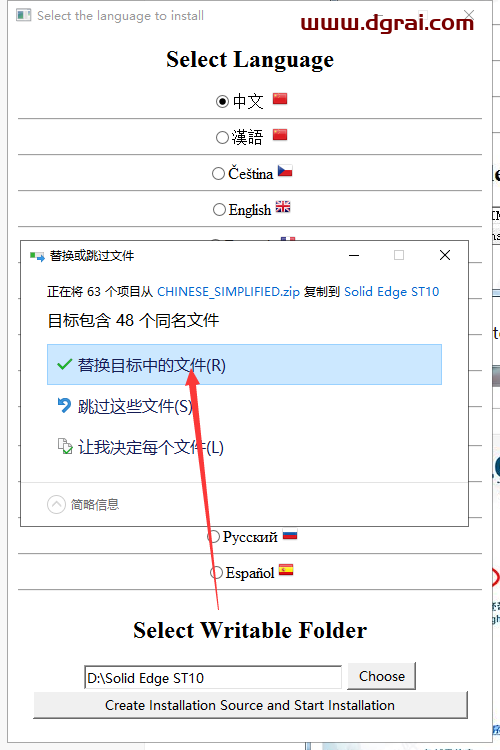The height and width of the screenshot is (750, 500).
Task: Click the 目标包含 48 个同名文件 text
Action: (133, 320)
